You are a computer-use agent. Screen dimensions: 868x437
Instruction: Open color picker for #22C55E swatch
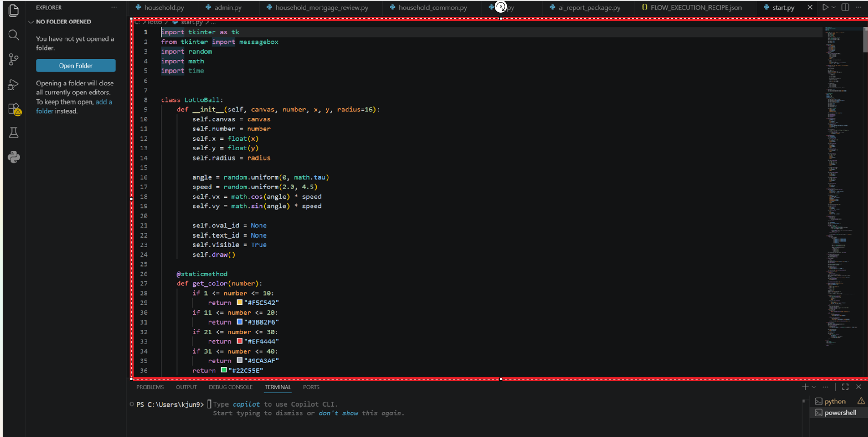coord(224,370)
